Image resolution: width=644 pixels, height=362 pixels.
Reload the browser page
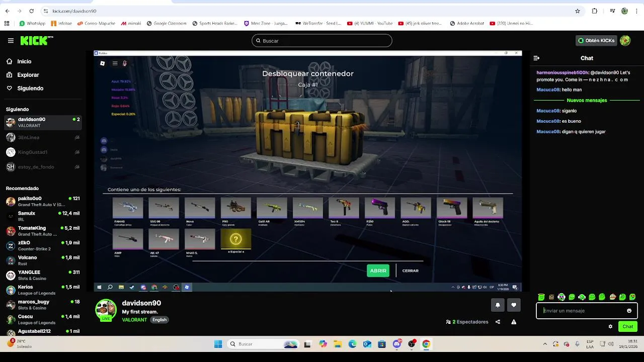32,11
